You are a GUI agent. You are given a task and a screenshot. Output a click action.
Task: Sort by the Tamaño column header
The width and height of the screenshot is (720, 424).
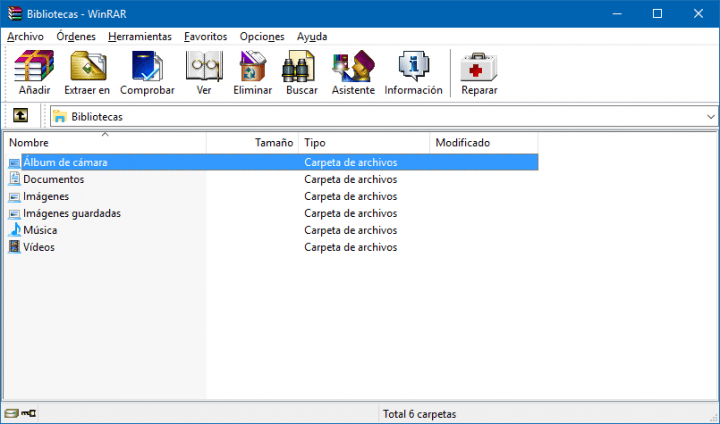253,142
